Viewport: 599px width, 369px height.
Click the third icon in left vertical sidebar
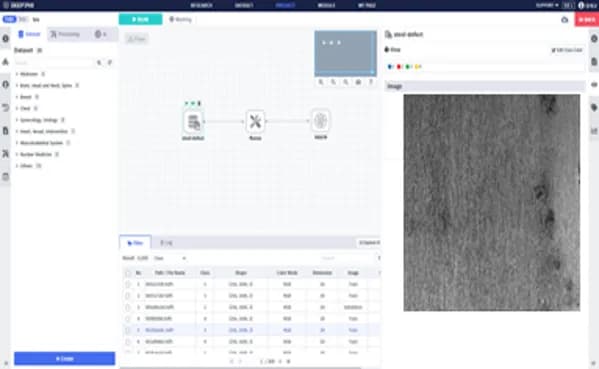(5, 84)
